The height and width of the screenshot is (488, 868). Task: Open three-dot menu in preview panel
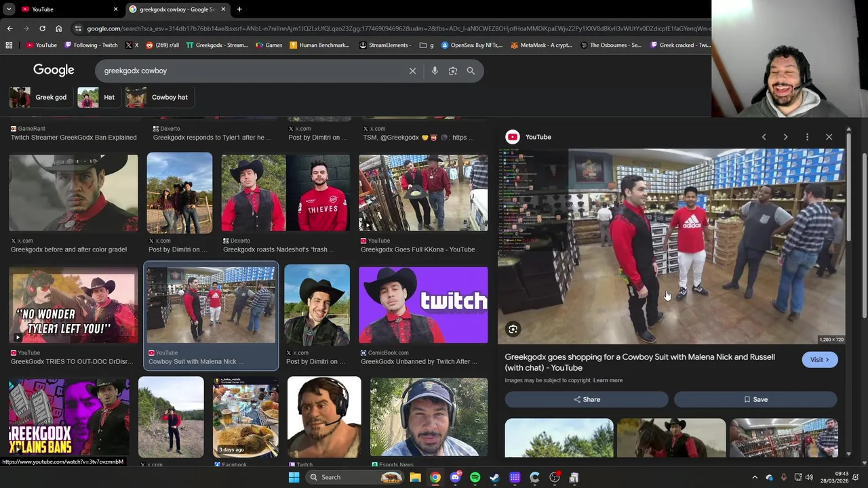pos(807,137)
